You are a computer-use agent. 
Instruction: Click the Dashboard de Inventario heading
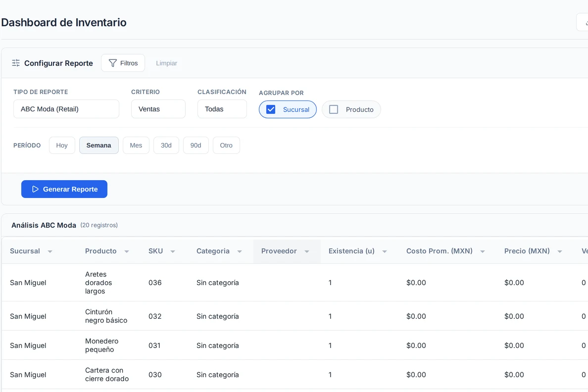click(64, 22)
